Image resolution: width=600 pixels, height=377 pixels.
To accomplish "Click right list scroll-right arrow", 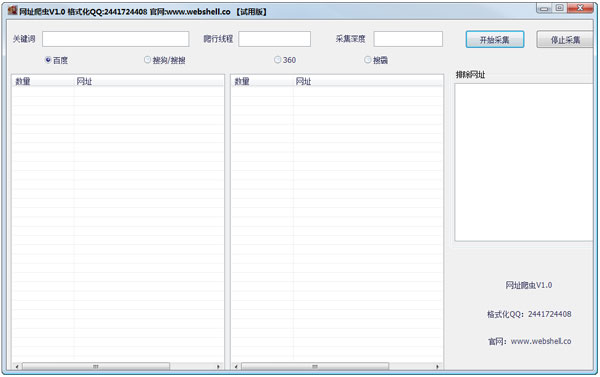I will point(437,367).
